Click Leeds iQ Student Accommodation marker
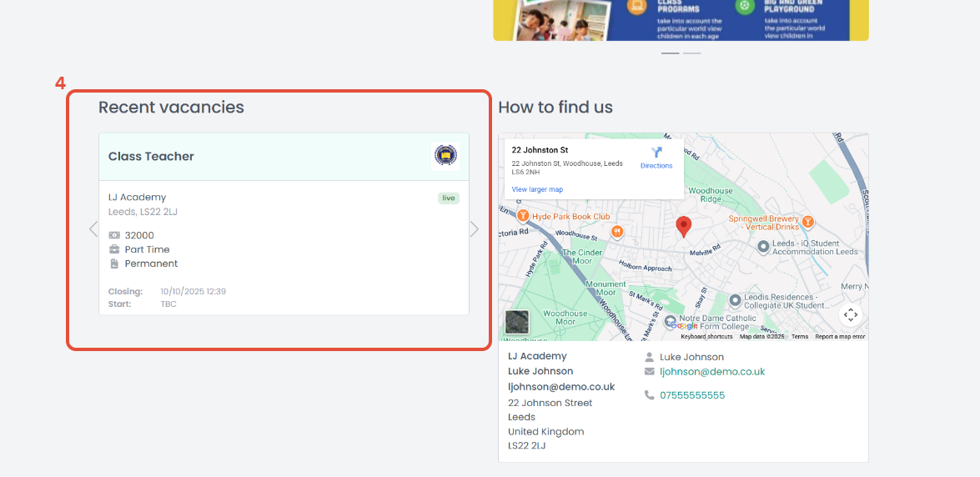 point(762,247)
